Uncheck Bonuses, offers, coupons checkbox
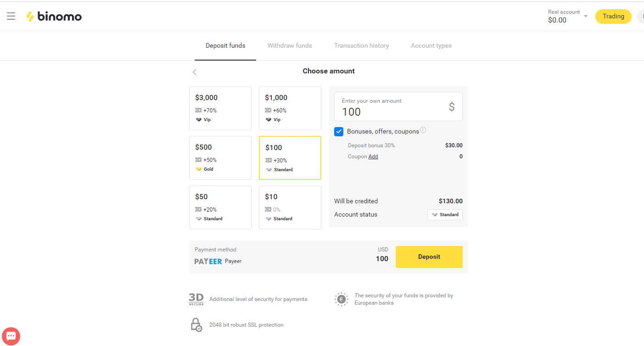The height and width of the screenshot is (346, 644). (339, 132)
